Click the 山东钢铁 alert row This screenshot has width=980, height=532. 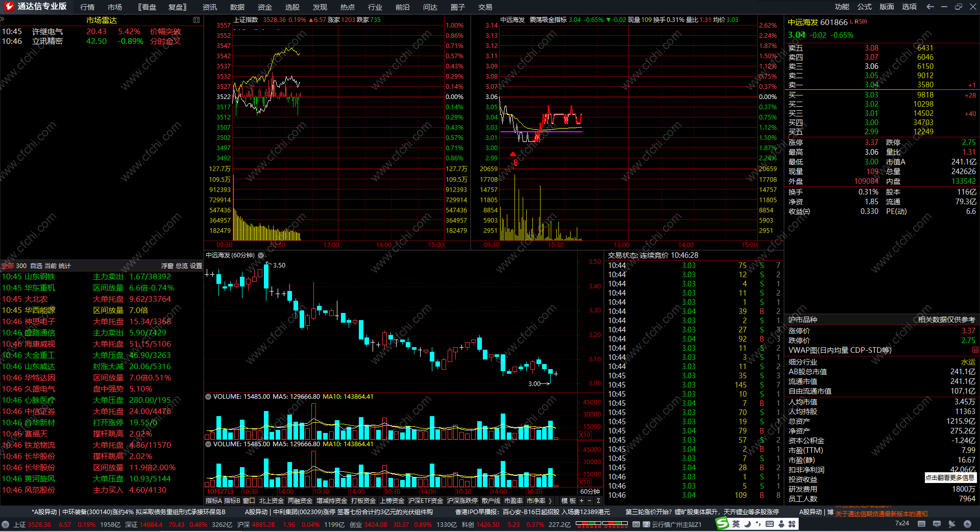[102, 277]
